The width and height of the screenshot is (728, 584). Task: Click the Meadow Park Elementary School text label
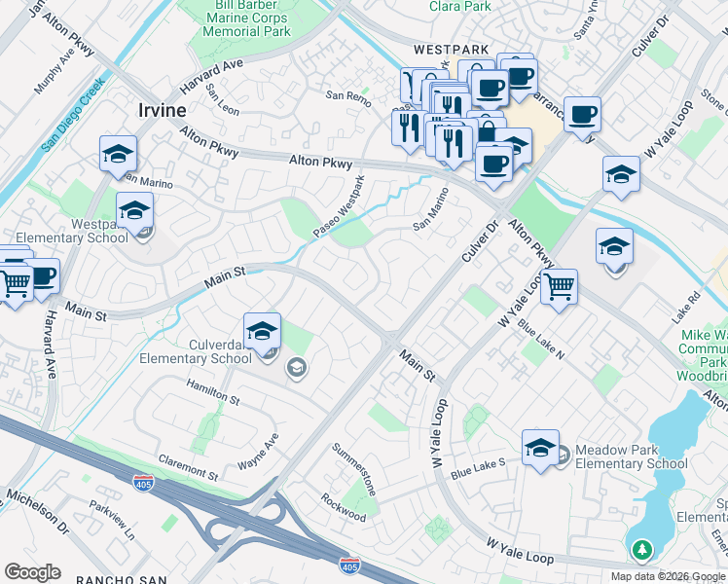coord(632,456)
